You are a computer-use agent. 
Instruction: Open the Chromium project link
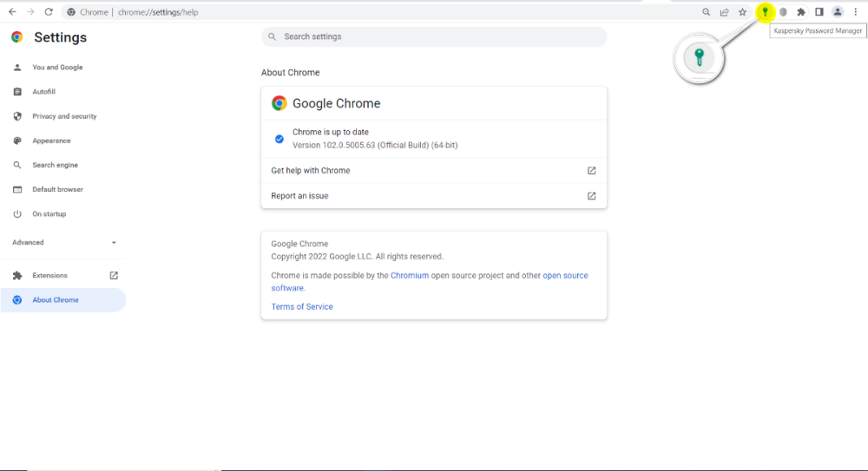410,276
